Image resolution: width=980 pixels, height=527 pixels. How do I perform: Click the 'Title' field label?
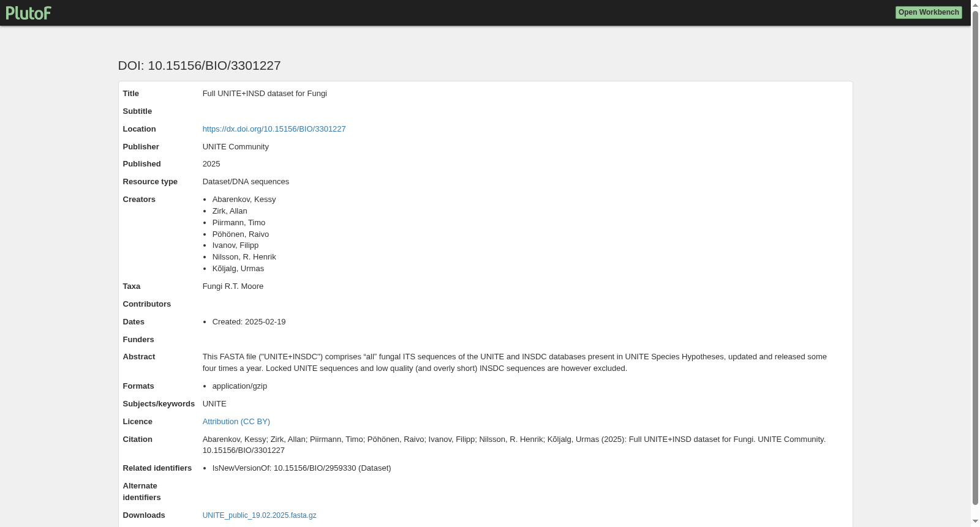(131, 94)
